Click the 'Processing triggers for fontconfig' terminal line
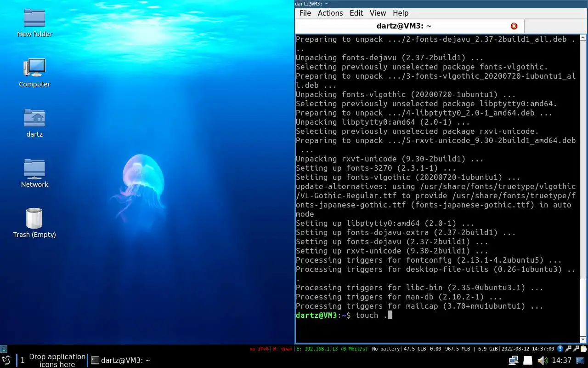Screen dimensions: 588x368 429,260
